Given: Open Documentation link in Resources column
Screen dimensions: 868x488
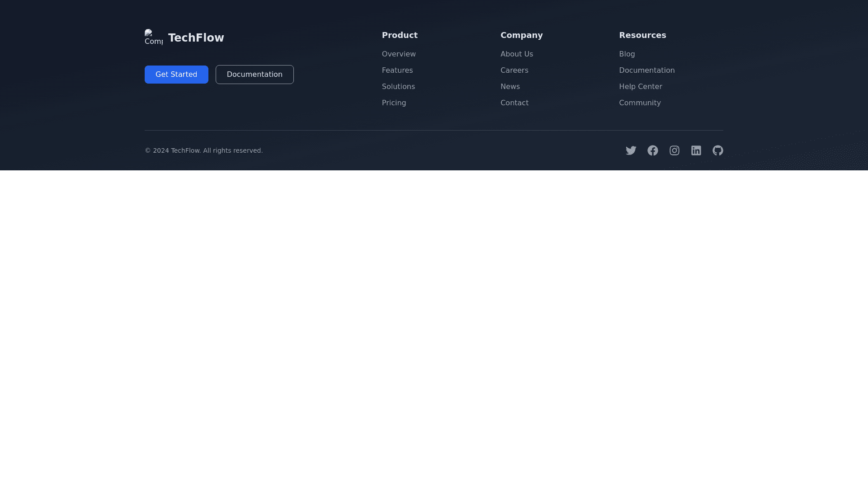Looking at the screenshot, I should pyautogui.click(x=646, y=70).
